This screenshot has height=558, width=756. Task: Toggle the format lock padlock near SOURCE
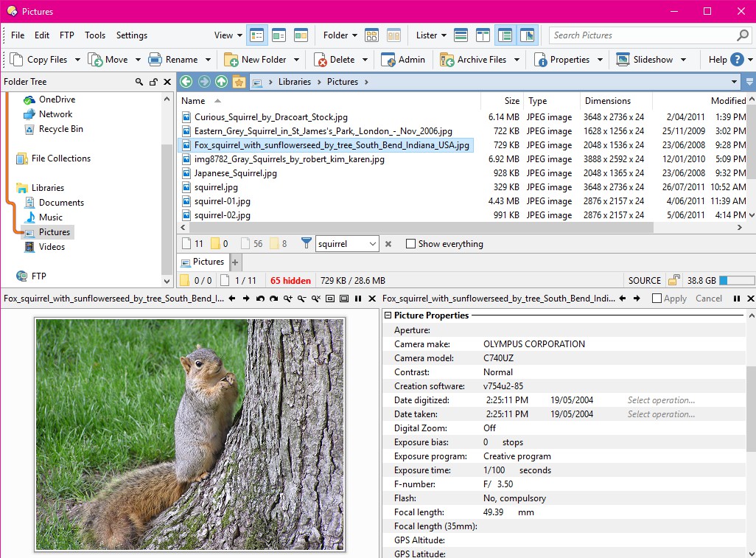[673, 280]
